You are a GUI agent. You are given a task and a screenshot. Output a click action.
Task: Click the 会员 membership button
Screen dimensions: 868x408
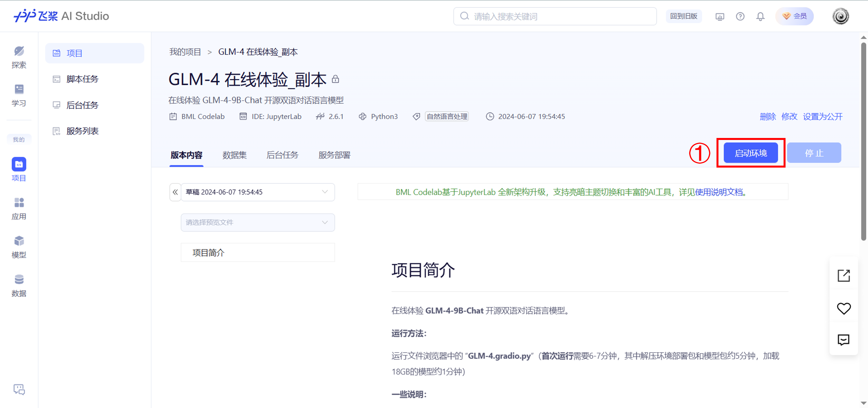pyautogui.click(x=794, y=16)
